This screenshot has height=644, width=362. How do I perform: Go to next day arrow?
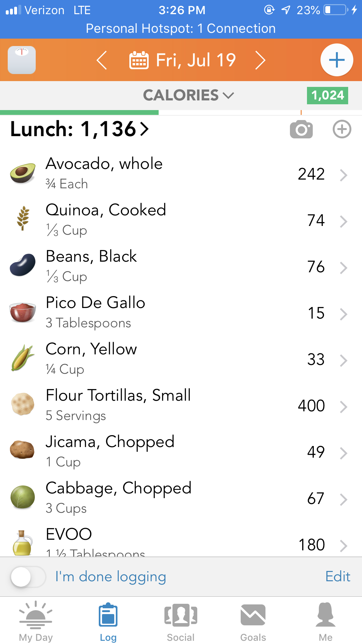tap(260, 60)
